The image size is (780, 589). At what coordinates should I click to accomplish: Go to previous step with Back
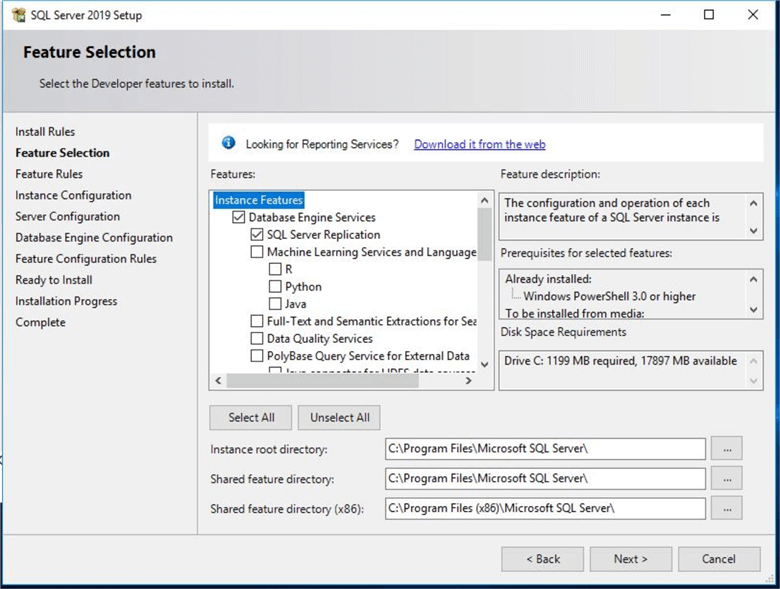coord(542,559)
